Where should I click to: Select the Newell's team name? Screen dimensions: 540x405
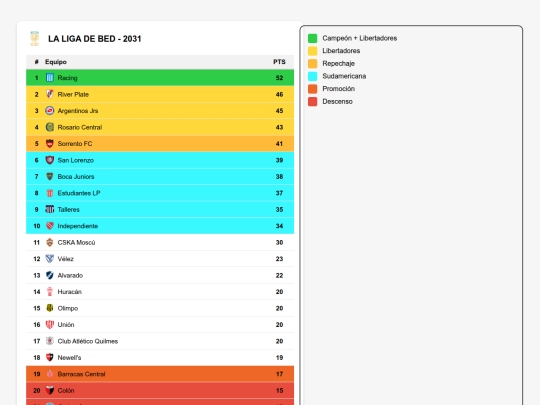[69, 357]
